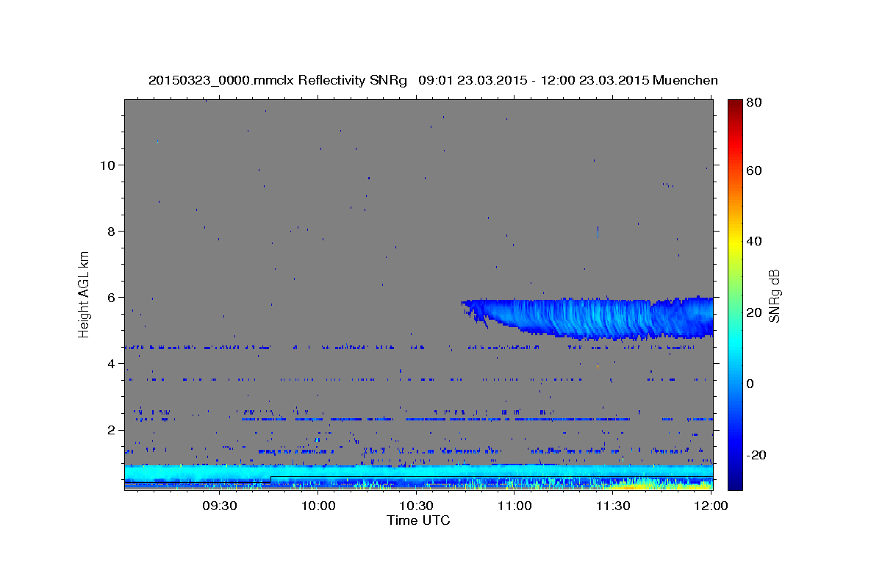Click the plot title text at top
The width and height of the screenshot is (882, 588).
pyautogui.click(x=433, y=80)
